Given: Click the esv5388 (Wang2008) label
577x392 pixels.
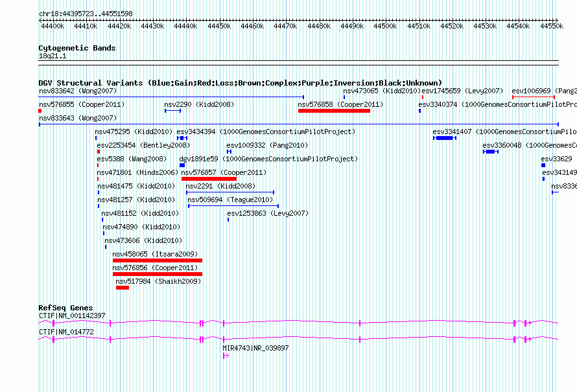Looking at the screenshot, I should coord(132,159).
